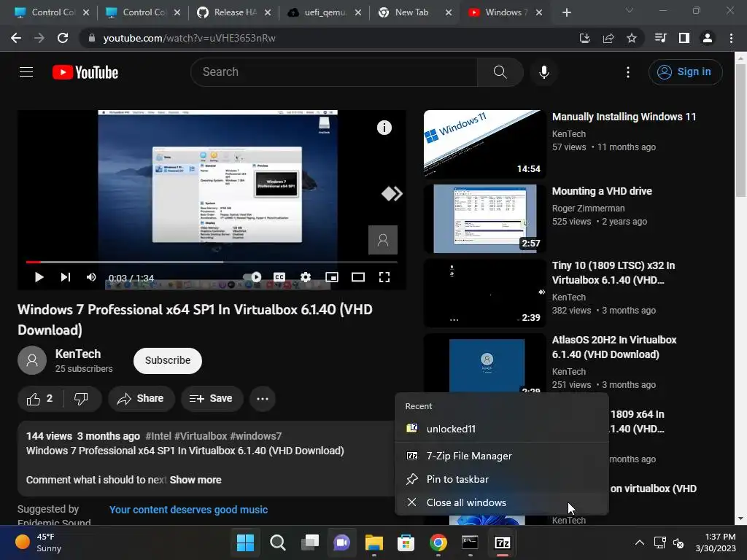The width and height of the screenshot is (747, 560).
Task: Open AtlasOS 20H2 In Virtualbox video title
Action: click(614, 347)
